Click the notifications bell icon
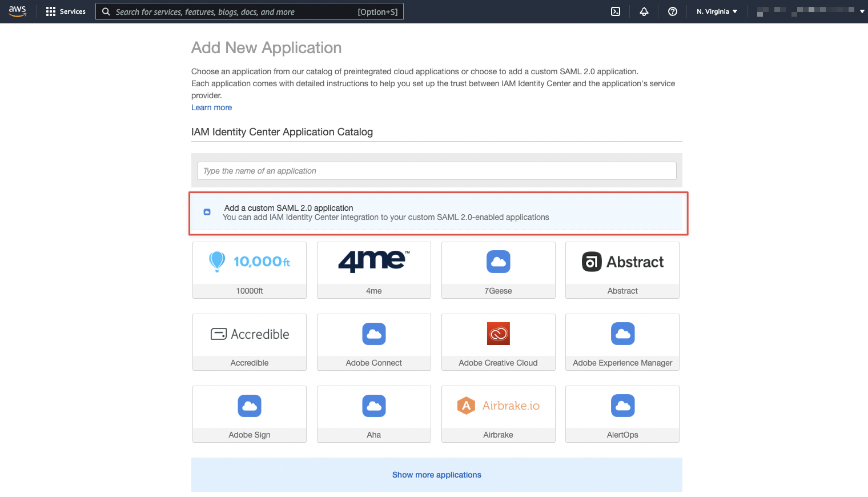The width and height of the screenshot is (868, 497). (644, 11)
